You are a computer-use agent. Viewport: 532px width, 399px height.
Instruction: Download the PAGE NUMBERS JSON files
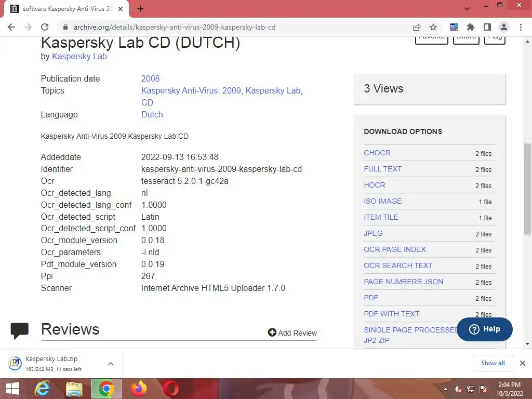403,282
